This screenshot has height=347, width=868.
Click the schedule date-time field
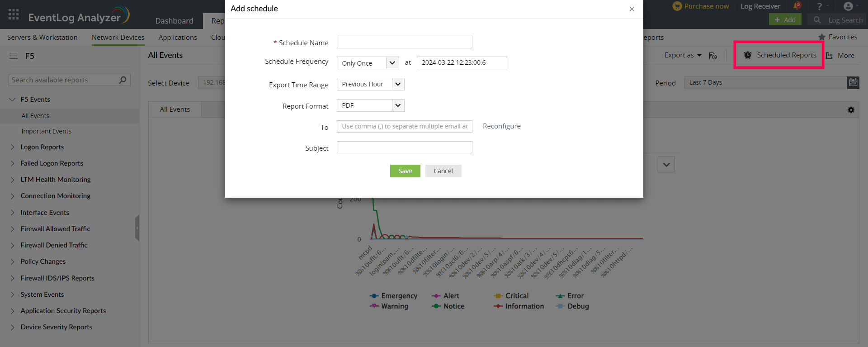pyautogui.click(x=462, y=63)
